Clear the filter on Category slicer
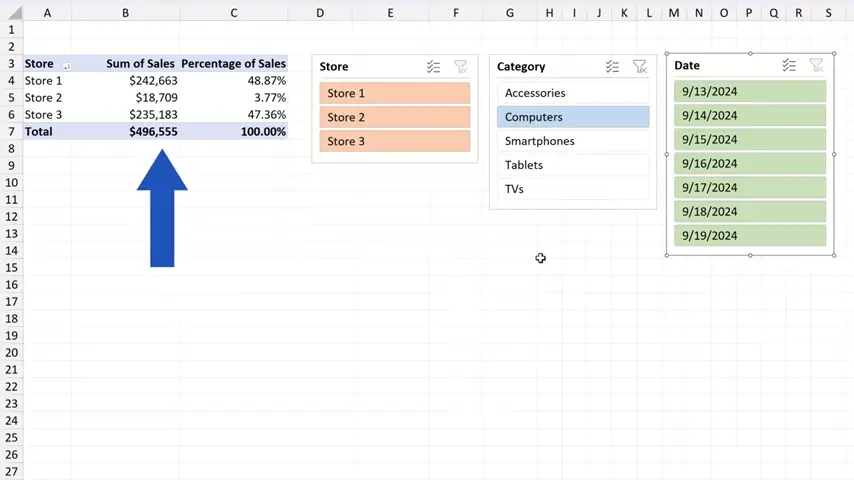The image size is (854, 480). (x=639, y=67)
